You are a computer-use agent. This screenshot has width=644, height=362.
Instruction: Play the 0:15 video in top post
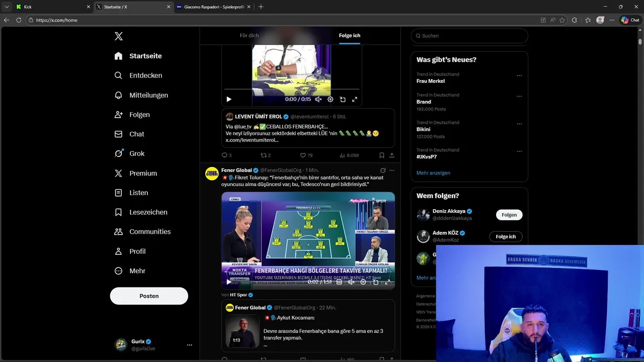click(229, 100)
